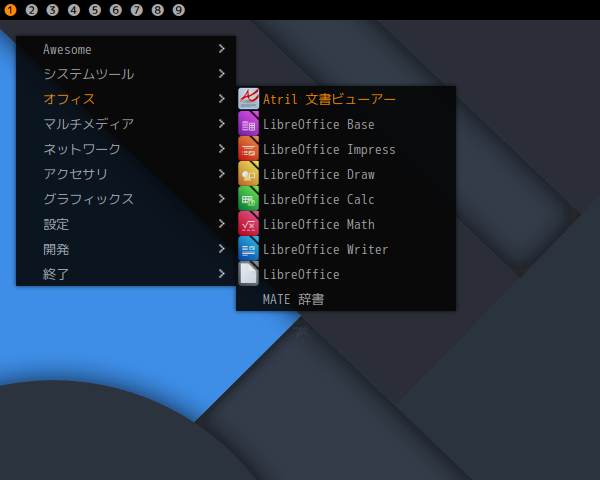Expand the 設定 submenu arrow
Viewport: 600px width, 480px height.
[222, 224]
